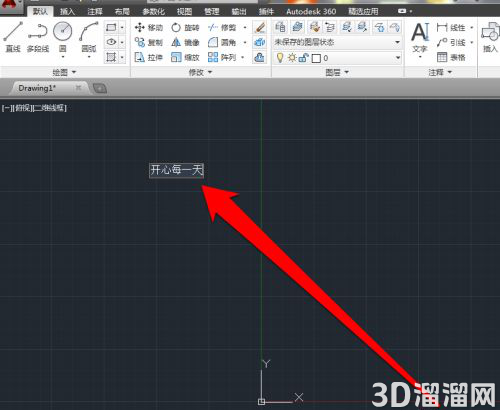Choose the 移动 (Move) command
The image size is (500, 411).
click(x=149, y=27)
